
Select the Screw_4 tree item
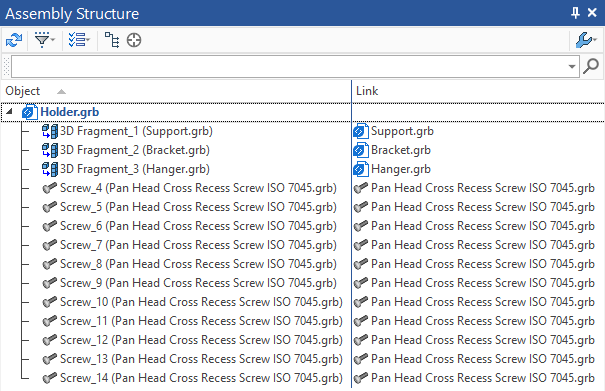(198, 188)
